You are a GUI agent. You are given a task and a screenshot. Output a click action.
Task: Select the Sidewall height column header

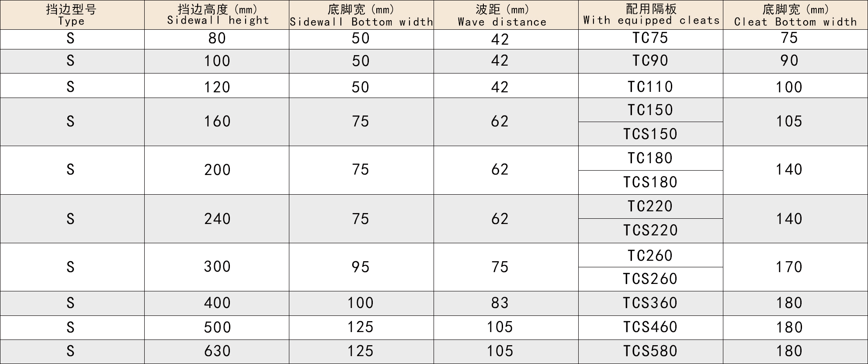217,15
